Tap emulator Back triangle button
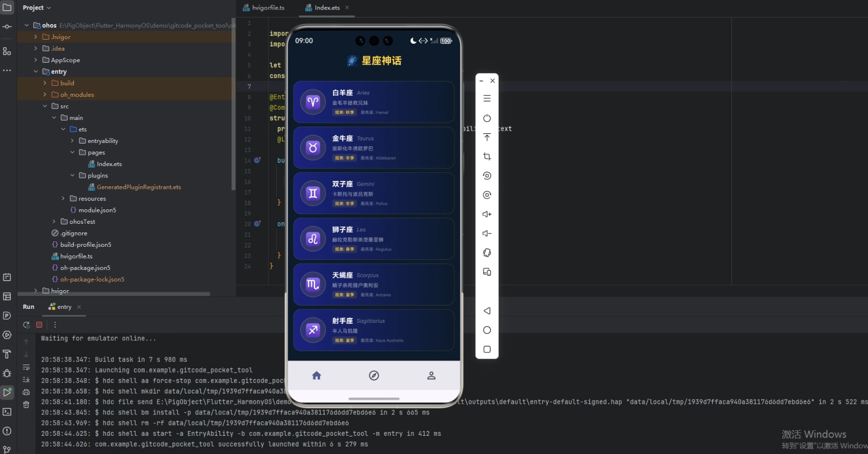 pyautogui.click(x=487, y=311)
